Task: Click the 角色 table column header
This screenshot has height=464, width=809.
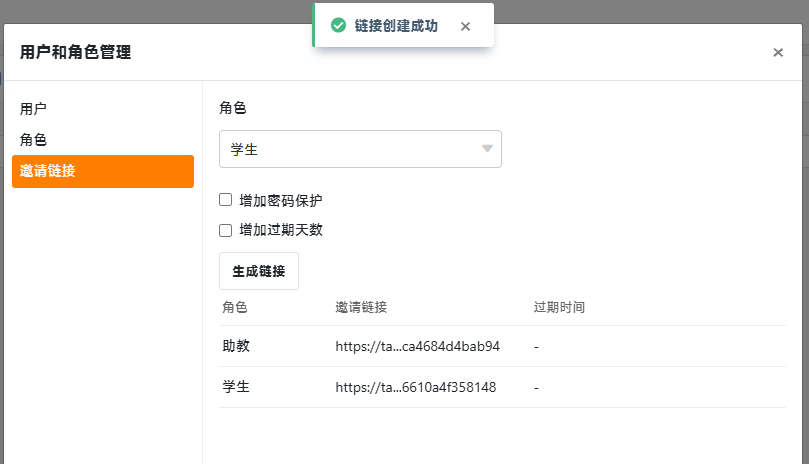Action: click(x=235, y=308)
